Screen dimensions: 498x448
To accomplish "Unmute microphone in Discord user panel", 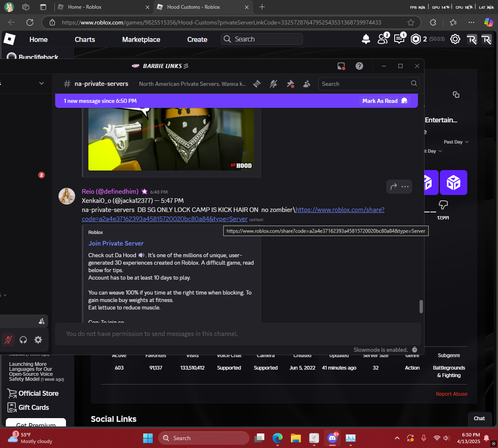I will pos(8,340).
